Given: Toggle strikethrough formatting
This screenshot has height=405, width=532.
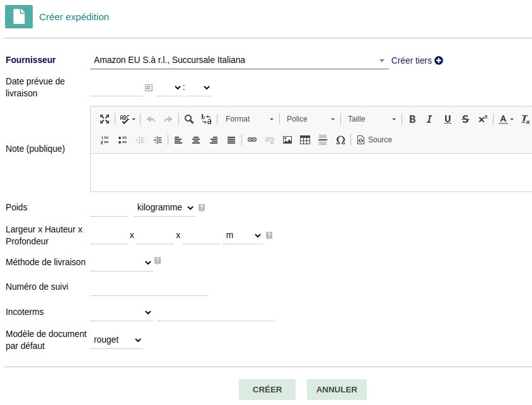Looking at the screenshot, I should (465, 119).
